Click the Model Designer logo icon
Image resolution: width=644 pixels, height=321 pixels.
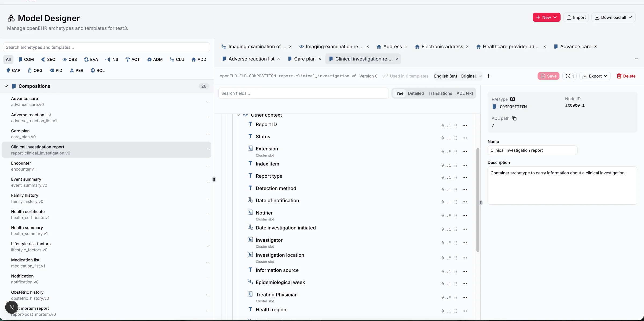(x=11, y=18)
